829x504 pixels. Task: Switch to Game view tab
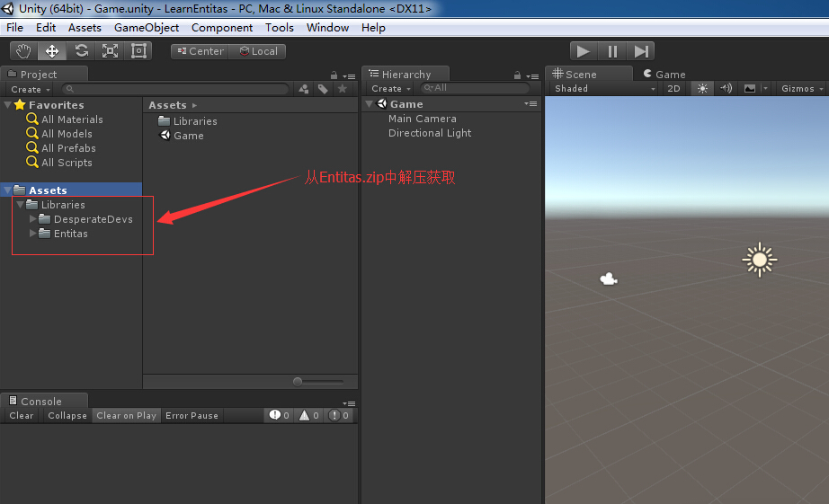(x=664, y=74)
